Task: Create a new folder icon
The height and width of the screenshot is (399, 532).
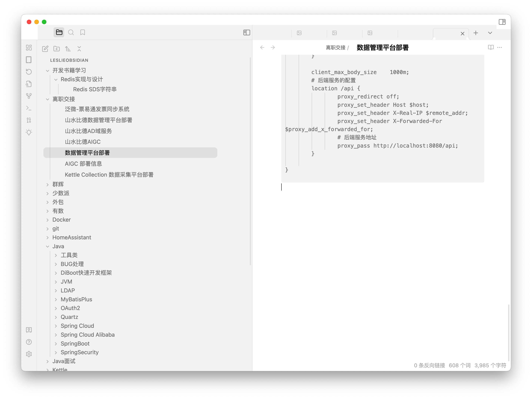Action: (57, 49)
